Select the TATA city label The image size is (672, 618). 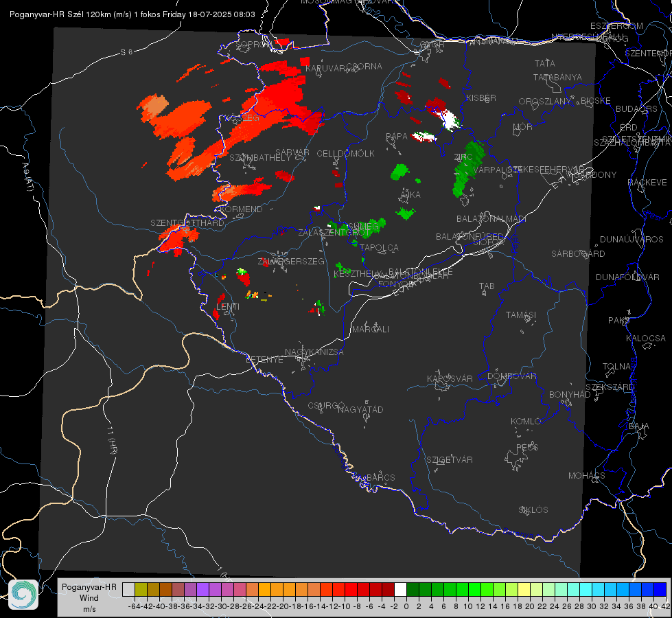coord(545,63)
